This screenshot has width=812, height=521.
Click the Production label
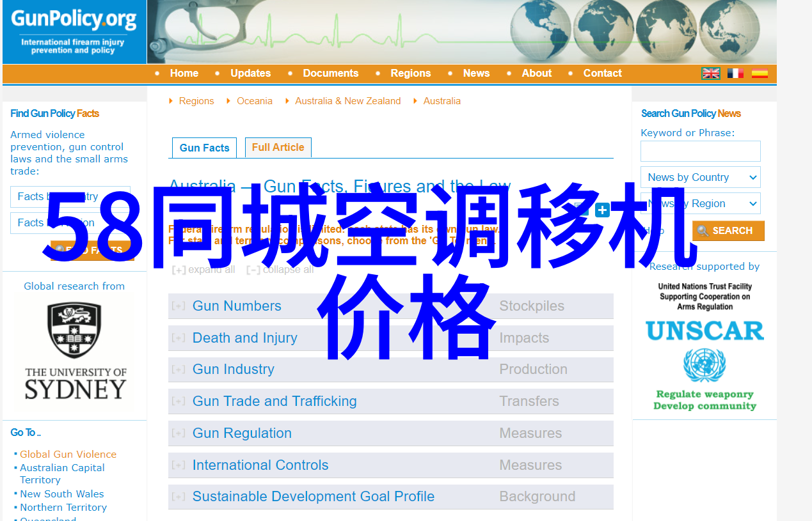[x=533, y=369]
